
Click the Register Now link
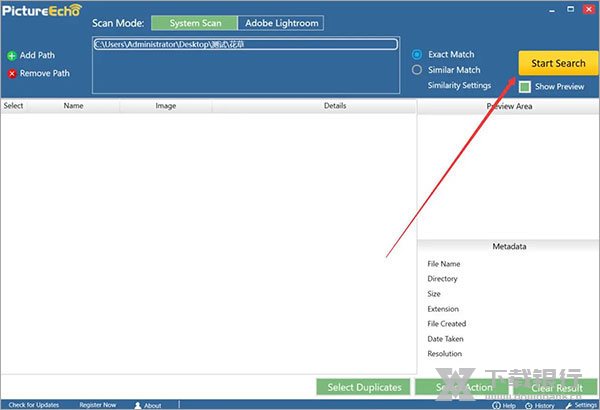click(x=97, y=405)
